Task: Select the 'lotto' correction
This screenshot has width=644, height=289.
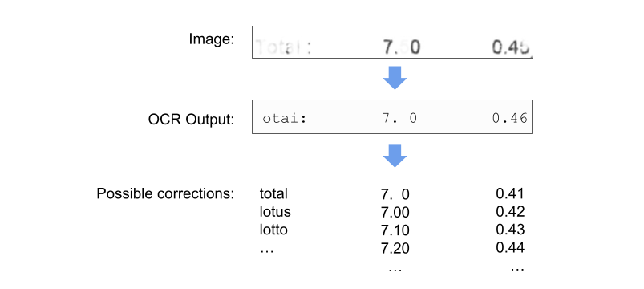Action: [273, 230]
